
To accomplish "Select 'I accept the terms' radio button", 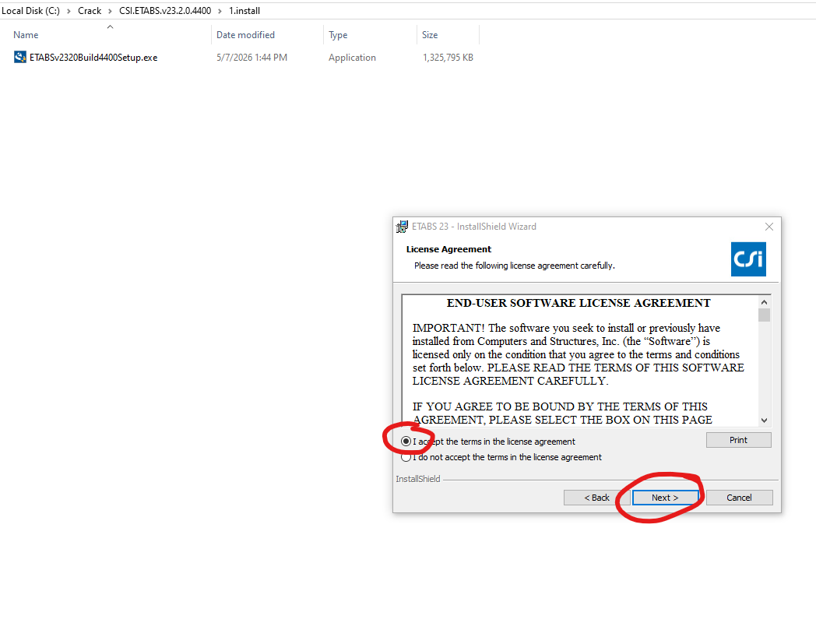I will pyautogui.click(x=406, y=442).
